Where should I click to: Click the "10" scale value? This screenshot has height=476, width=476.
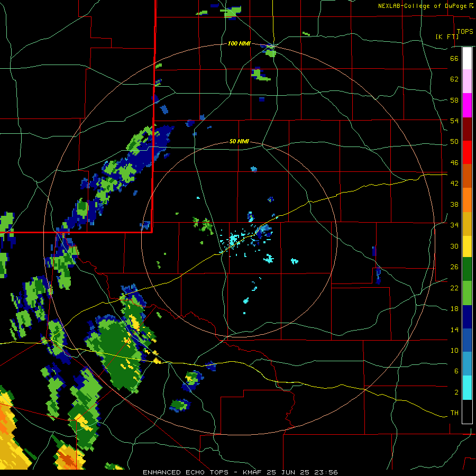pos(454,351)
